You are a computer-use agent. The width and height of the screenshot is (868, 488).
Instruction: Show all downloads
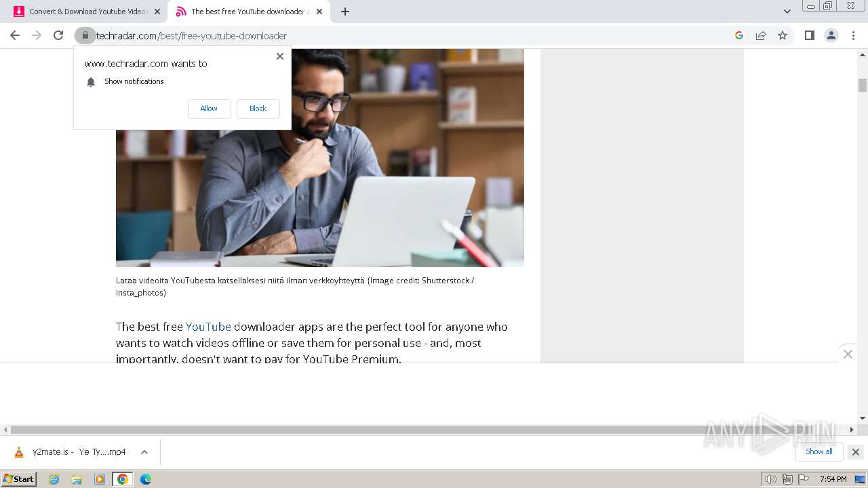pyautogui.click(x=819, y=451)
